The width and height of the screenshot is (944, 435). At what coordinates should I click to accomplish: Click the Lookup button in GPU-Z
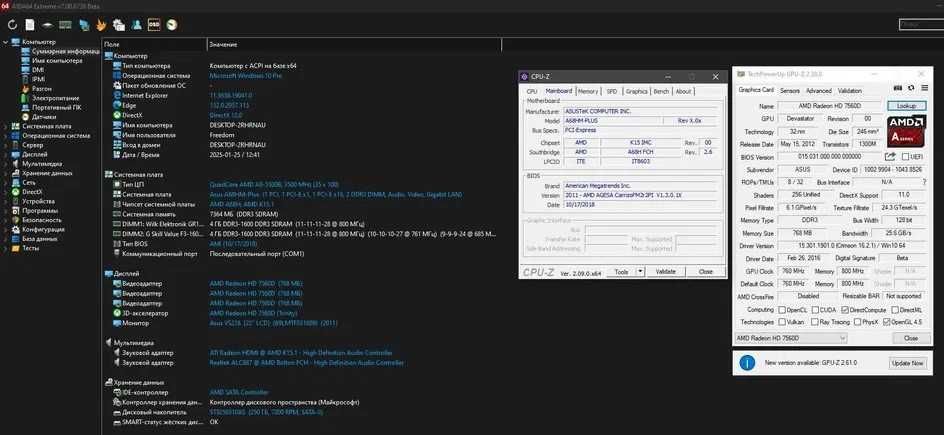(x=907, y=106)
